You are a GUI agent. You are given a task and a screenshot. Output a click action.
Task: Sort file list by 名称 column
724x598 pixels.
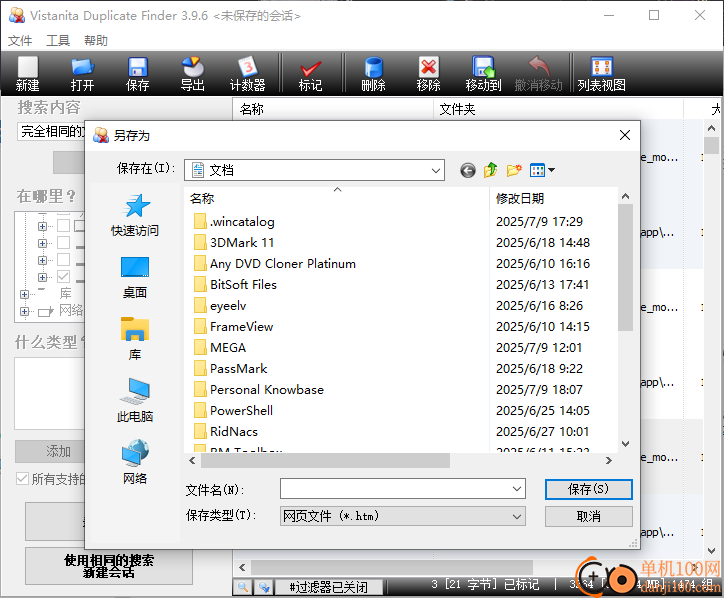(336, 199)
